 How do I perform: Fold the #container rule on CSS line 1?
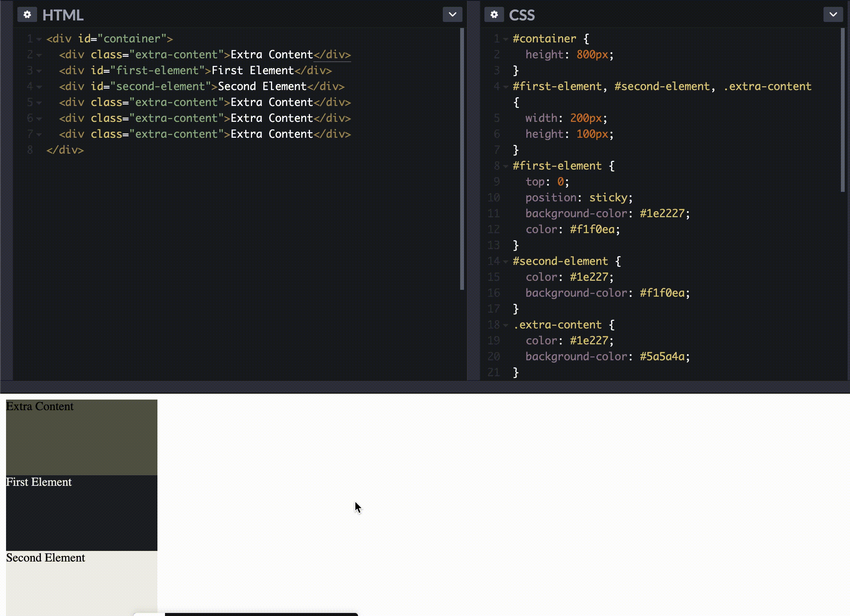(x=505, y=39)
